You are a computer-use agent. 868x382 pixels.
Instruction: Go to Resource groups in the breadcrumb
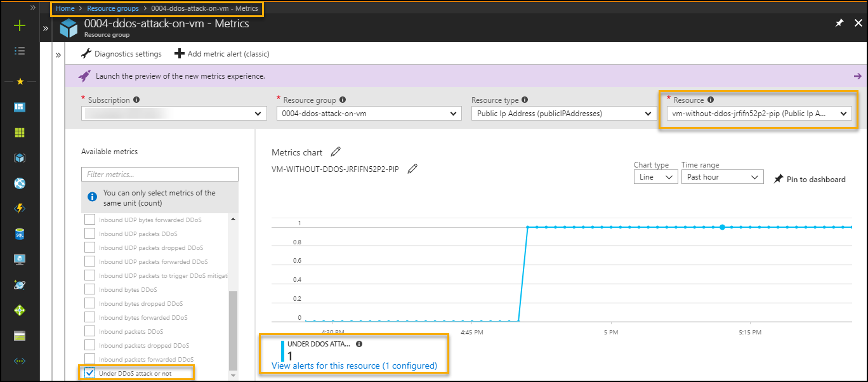(113, 9)
